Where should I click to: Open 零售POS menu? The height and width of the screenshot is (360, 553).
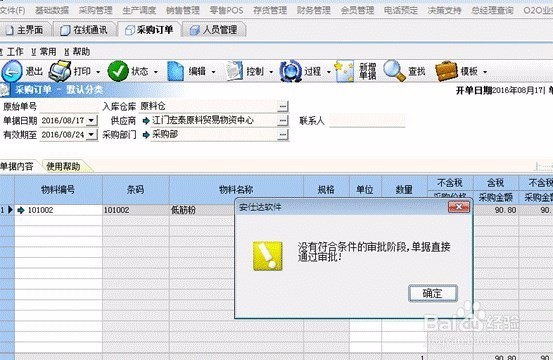click(226, 10)
